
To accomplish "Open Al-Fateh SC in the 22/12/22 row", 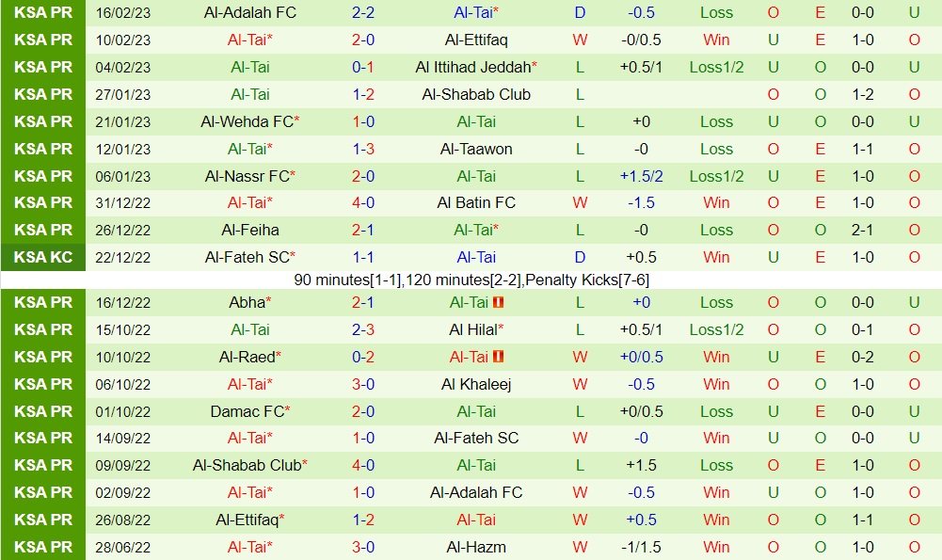I will [x=247, y=257].
